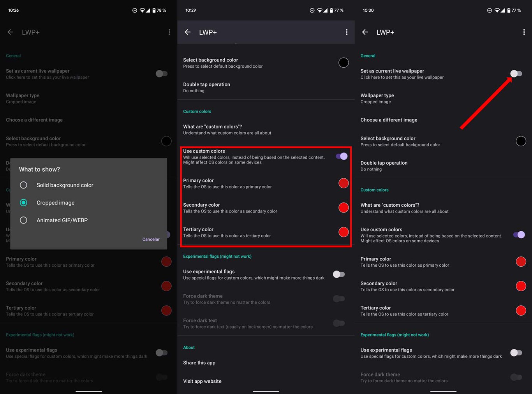Open the overflow menu on the rightmost screen
The height and width of the screenshot is (394, 532).
pos(524,32)
